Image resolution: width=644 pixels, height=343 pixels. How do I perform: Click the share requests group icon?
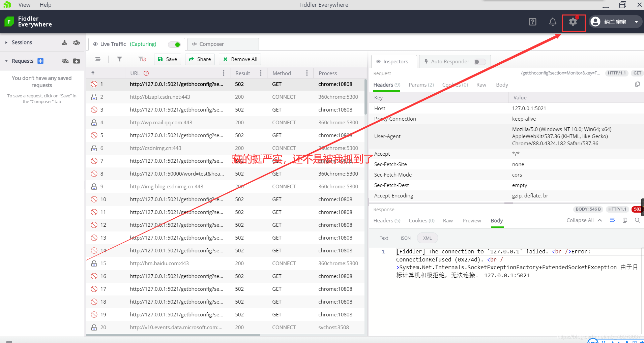[x=65, y=61]
